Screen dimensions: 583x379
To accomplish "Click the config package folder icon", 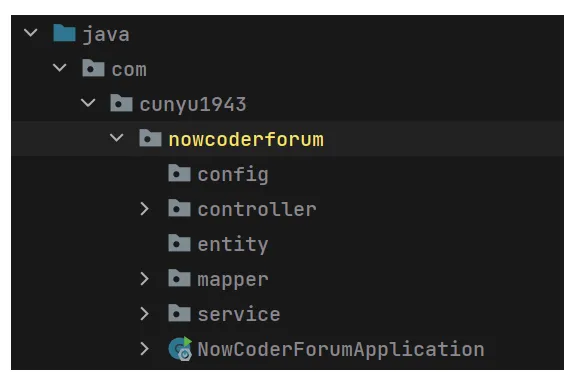I will coord(179,173).
